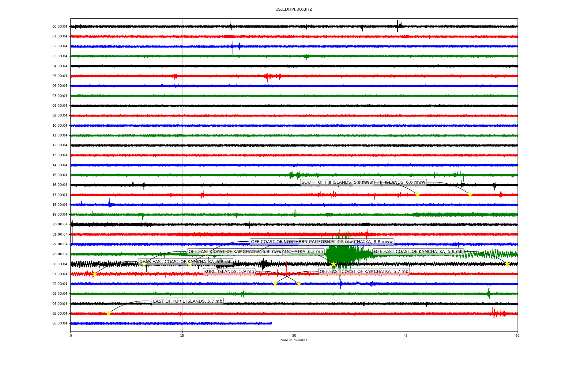Viewport: 588px width, 368px height.
Task: Click the 60 minute x-axis tick label
Action: click(517, 336)
